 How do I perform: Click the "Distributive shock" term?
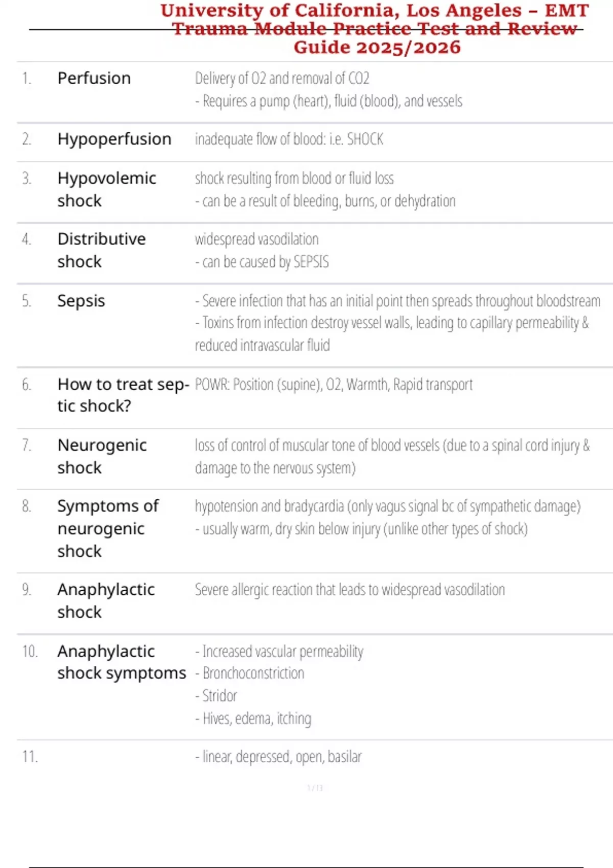(x=101, y=250)
